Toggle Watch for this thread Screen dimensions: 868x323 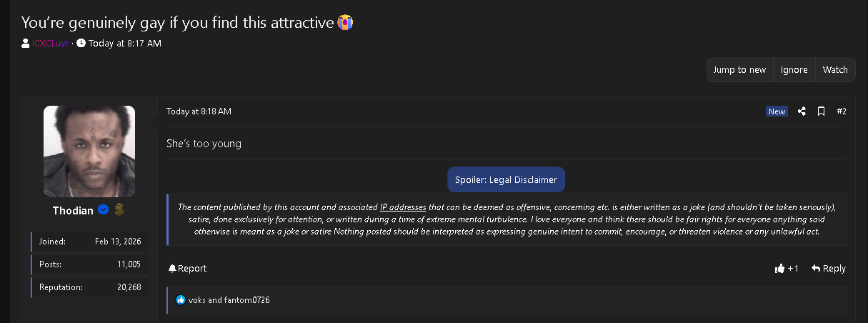(x=835, y=70)
